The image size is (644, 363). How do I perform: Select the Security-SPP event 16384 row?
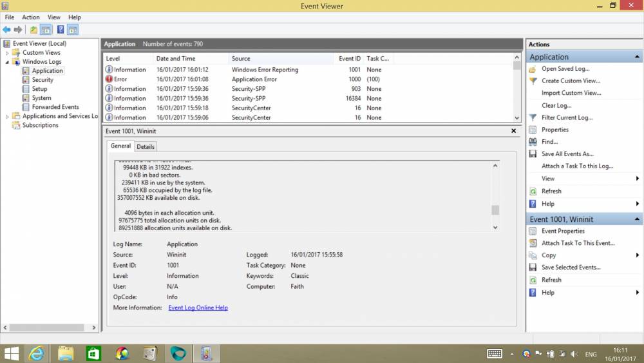pos(308,98)
